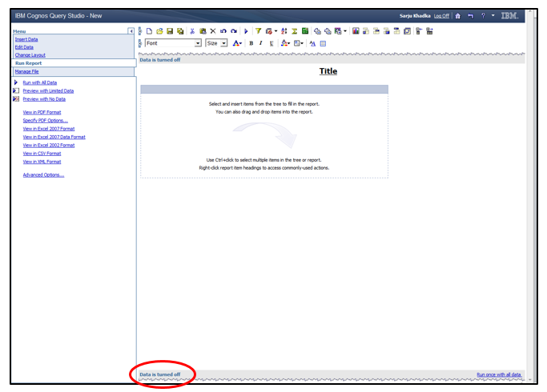Click the apply template grid icon

(x=323, y=43)
